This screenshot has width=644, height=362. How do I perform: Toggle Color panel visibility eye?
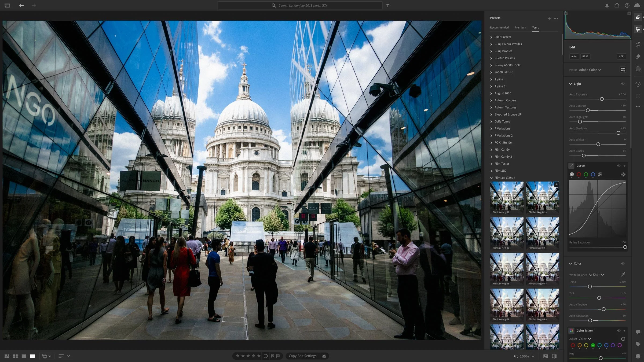pyautogui.click(x=623, y=264)
